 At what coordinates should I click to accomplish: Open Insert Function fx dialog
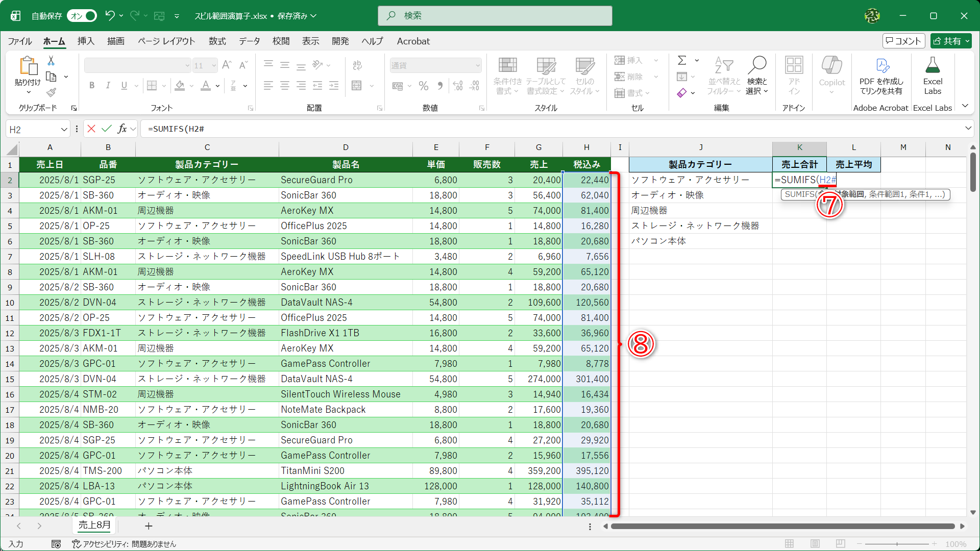pyautogui.click(x=122, y=129)
